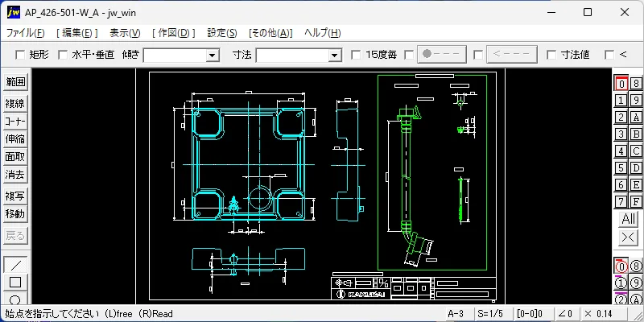This screenshot has width=644, height=322.
Task: Select layer 6 button
Action: click(x=621, y=185)
